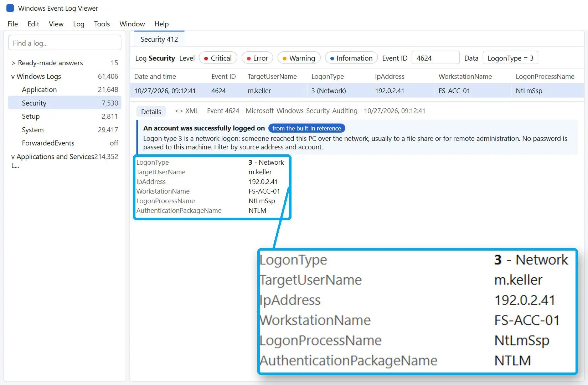Click the 3 (Network) cell in row
588x385 pixels.
pyautogui.click(x=329, y=91)
